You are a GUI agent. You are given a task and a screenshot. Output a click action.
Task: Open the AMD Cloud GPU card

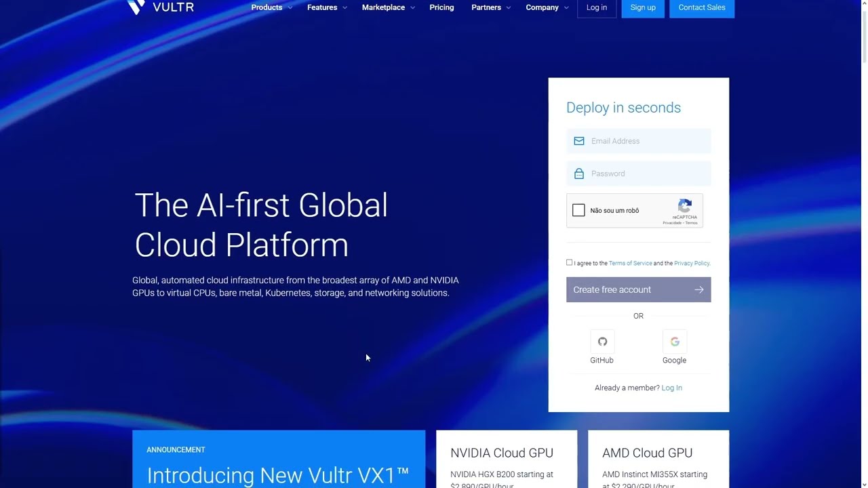point(658,459)
